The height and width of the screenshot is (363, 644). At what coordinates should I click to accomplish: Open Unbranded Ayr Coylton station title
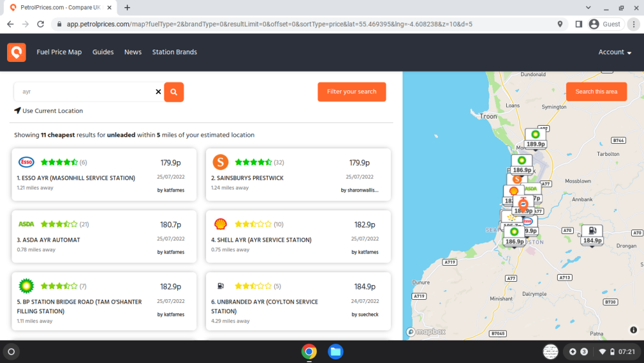(265, 306)
